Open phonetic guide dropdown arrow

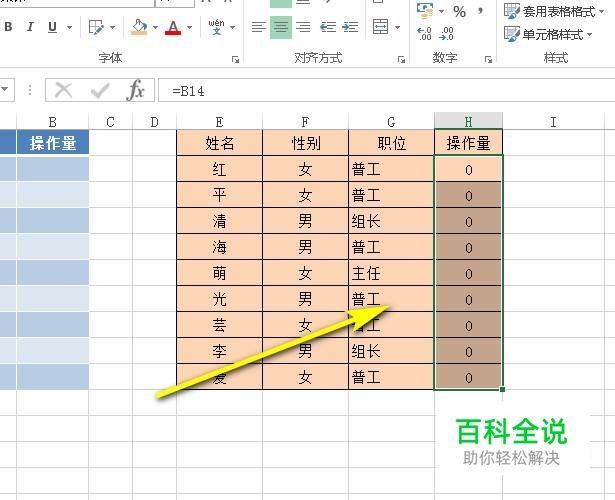tap(233, 27)
